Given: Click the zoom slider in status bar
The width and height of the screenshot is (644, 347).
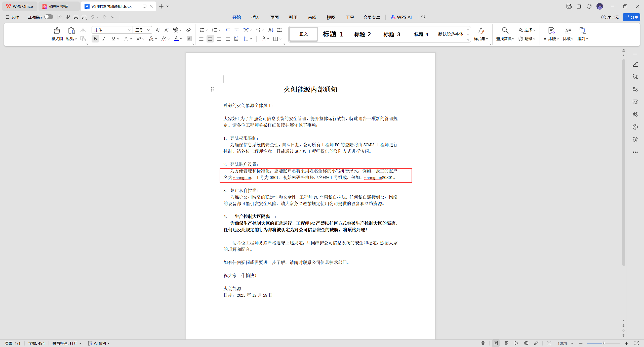Looking at the screenshot, I should click(603, 343).
